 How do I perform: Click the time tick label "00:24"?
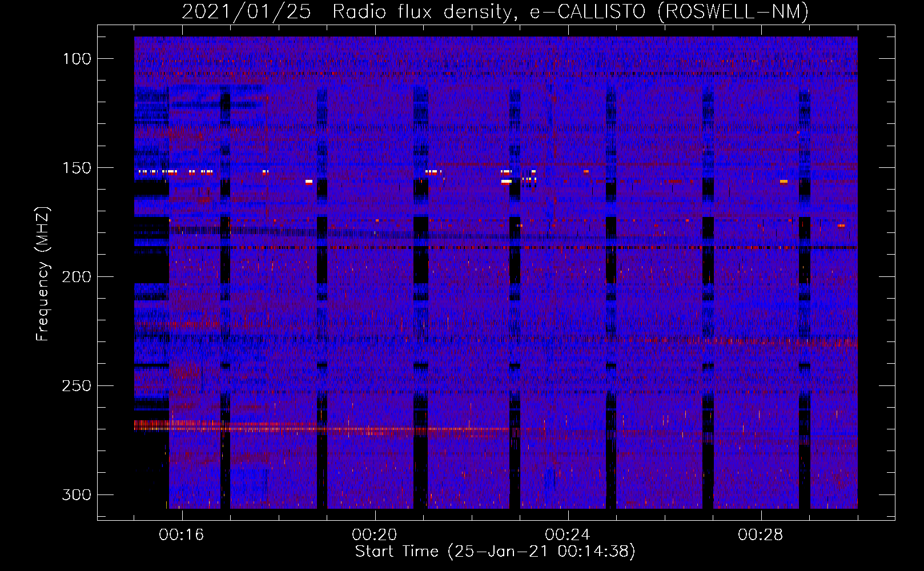(568, 535)
